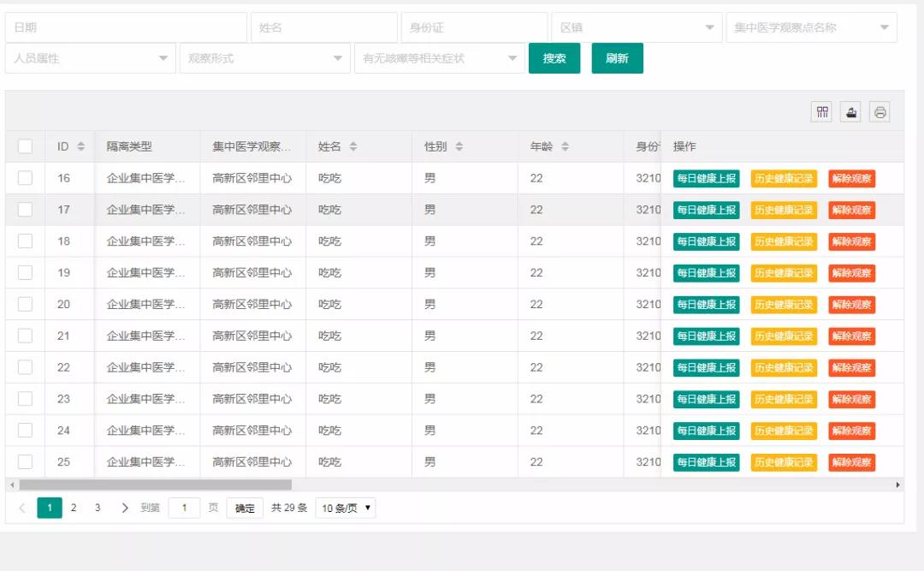Click the horizontal scrollbar of the table
This screenshot has width=924, height=571.
click(x=155, y=485)
